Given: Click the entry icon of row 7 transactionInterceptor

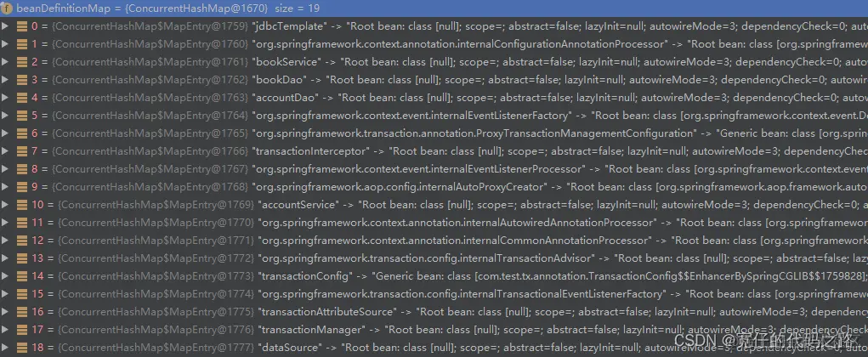Looking at the screenshot, I should pos(22,151).
